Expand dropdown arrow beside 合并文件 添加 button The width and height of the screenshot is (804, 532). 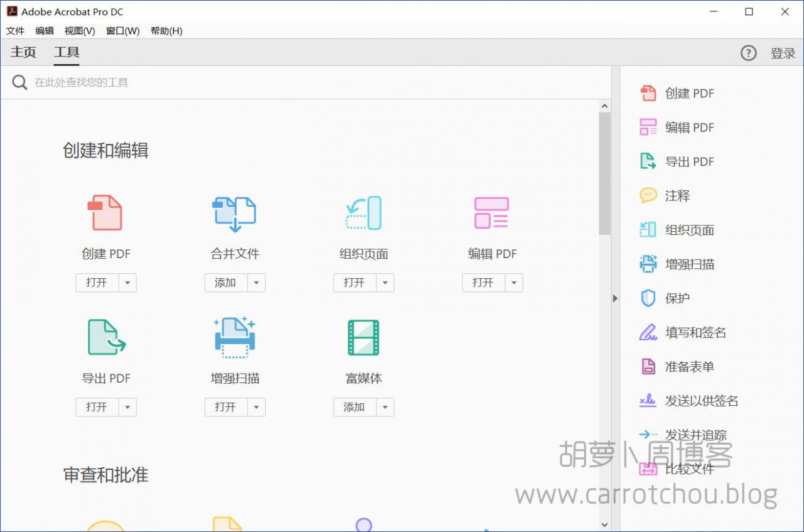click(x=256, y=283)
